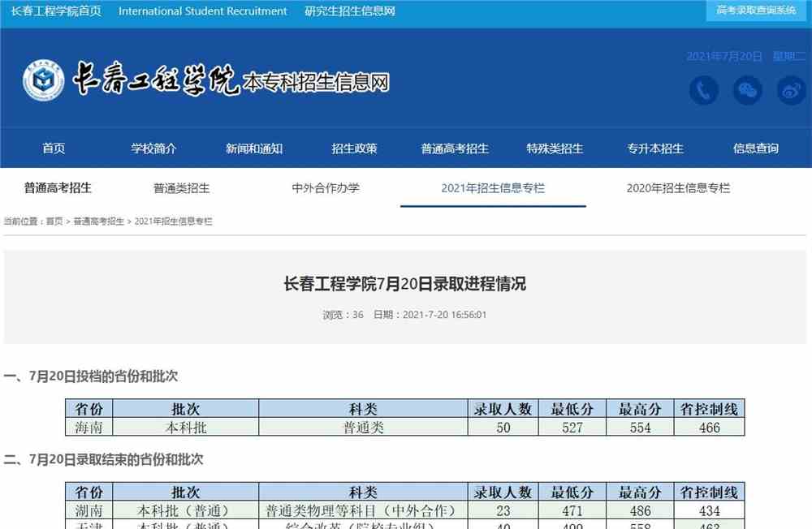The image size is (812, 529).
Task: Switch to 普通类招生 sub-tab
Action: coord(182,188)
